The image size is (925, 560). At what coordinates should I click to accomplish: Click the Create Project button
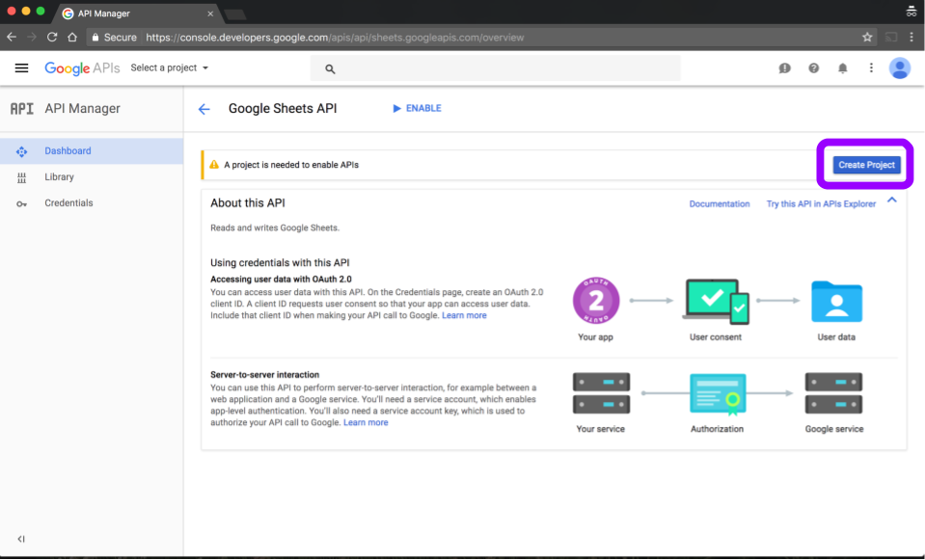865,165
